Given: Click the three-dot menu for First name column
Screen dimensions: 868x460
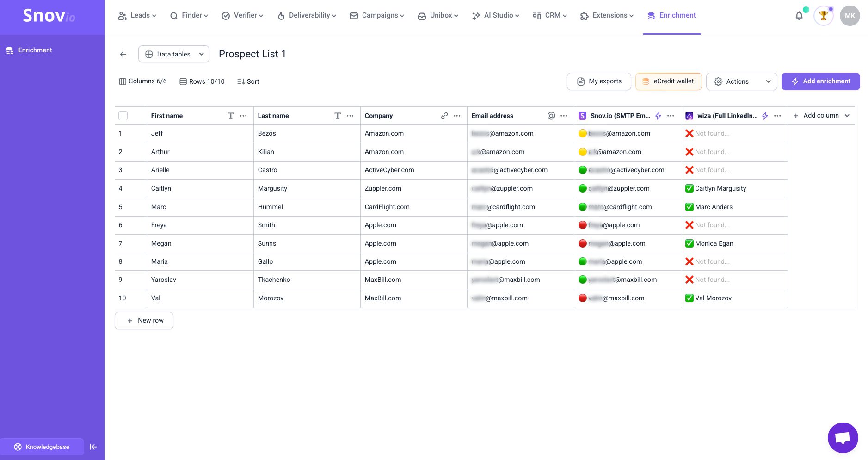Looking at the screenshot, I should click(243, 116).
